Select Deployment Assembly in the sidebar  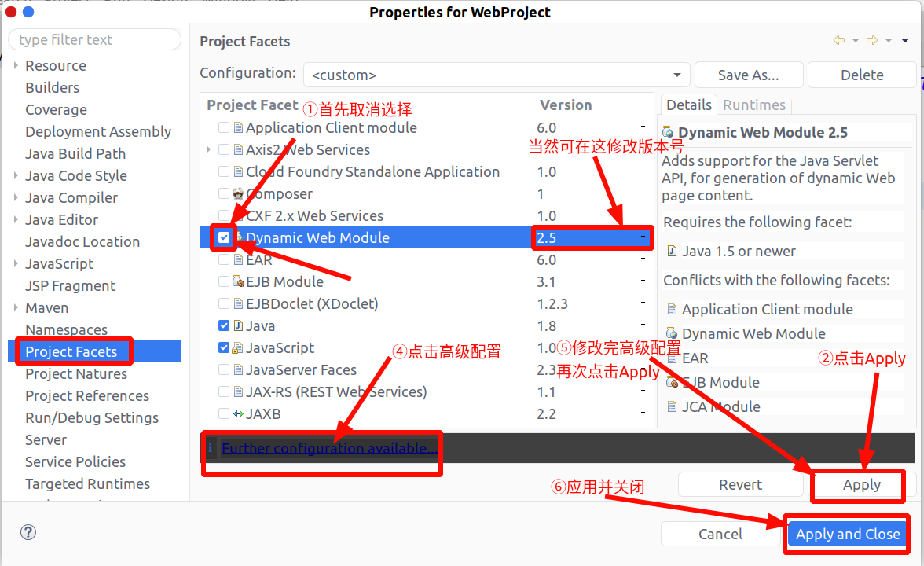tap(97, 131)
